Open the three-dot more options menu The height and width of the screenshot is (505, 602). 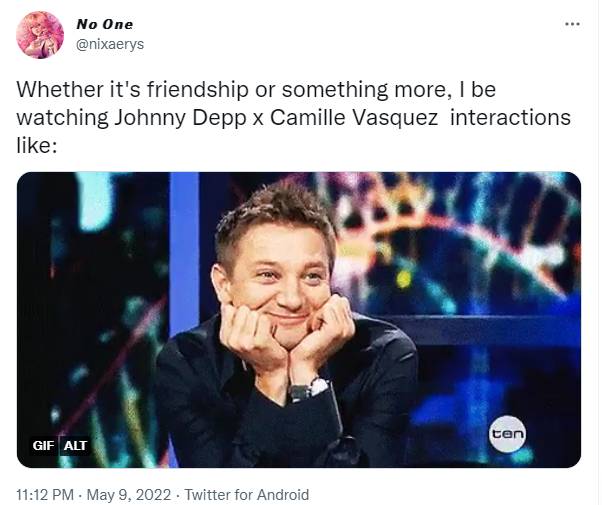pos(572,24)
